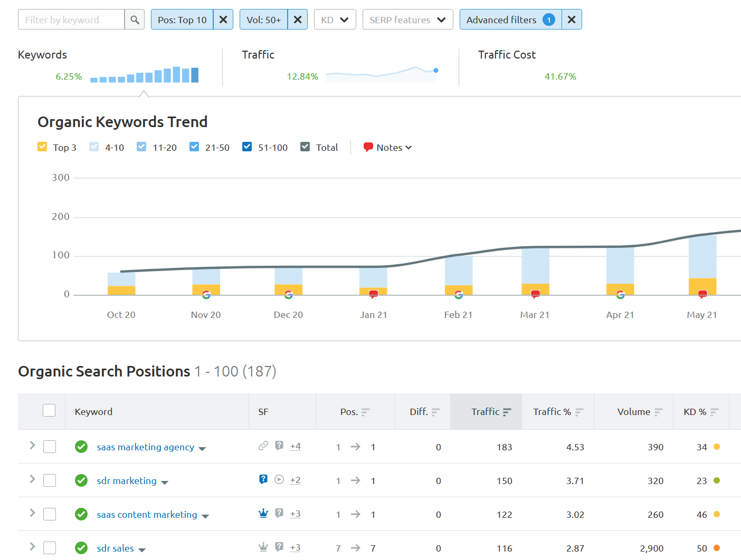Toggle the Total line checkbox
Viewport: 741px width, 560px height.
[x=305, y=147]
